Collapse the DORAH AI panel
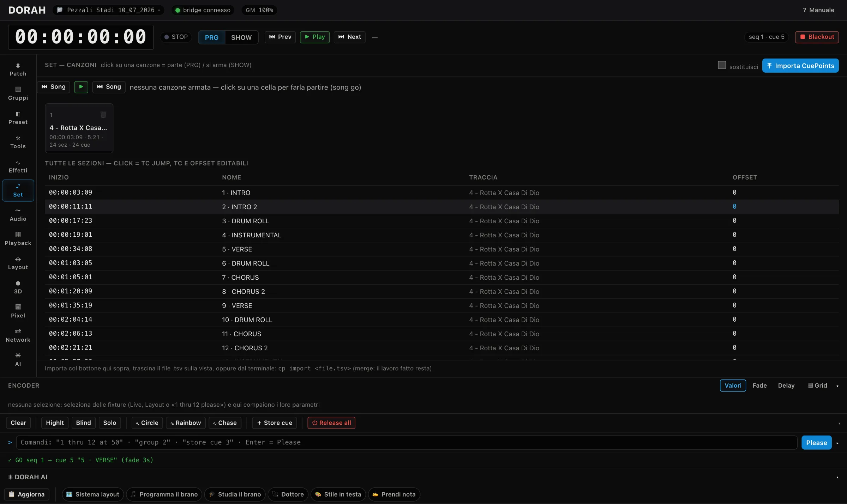The image size is (847, 504). coord(837,478)
